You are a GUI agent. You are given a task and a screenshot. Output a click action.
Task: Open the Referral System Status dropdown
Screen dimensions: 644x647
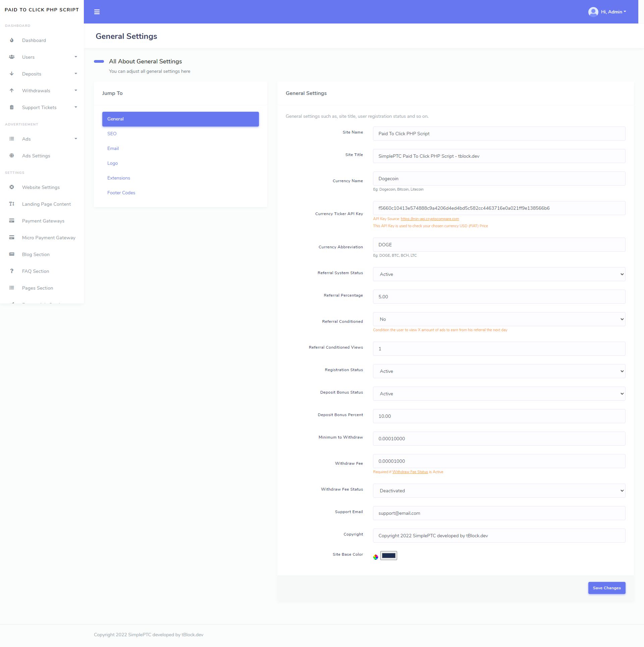[x=499, y=274]
